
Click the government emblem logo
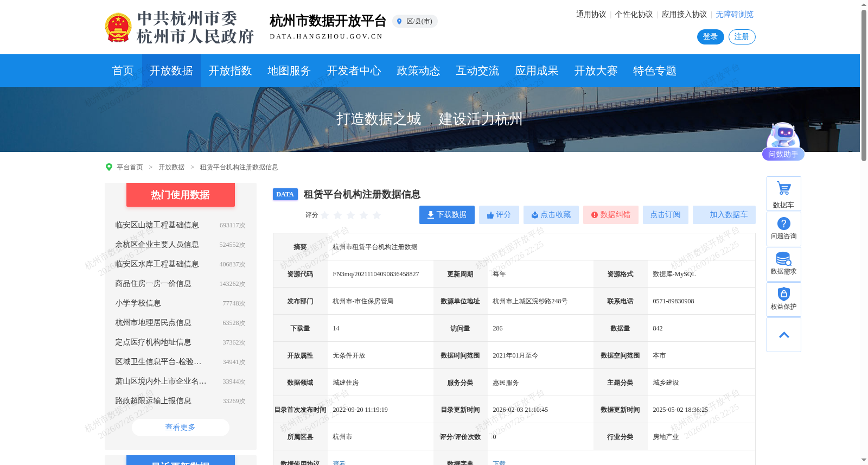tap(118, 28)
